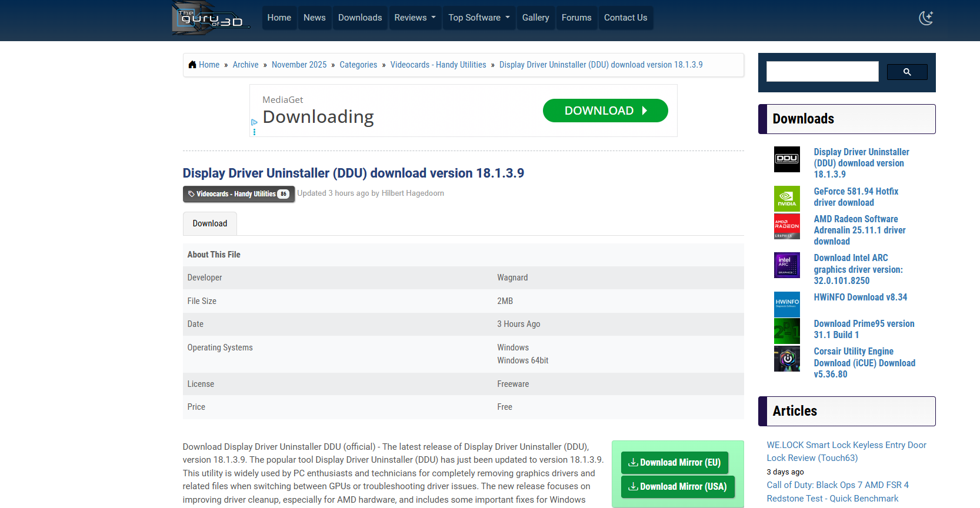
Task: Open the HWiNFO thumbnail icon
Action: (787, 305)
